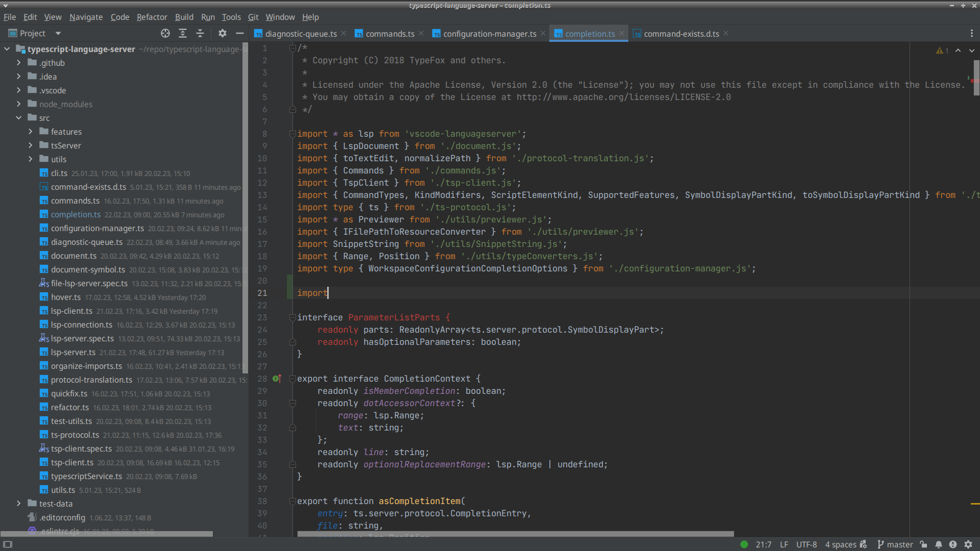
Task: Fold the ParameterListParts interface on line 23
Action: click(292, 317)
